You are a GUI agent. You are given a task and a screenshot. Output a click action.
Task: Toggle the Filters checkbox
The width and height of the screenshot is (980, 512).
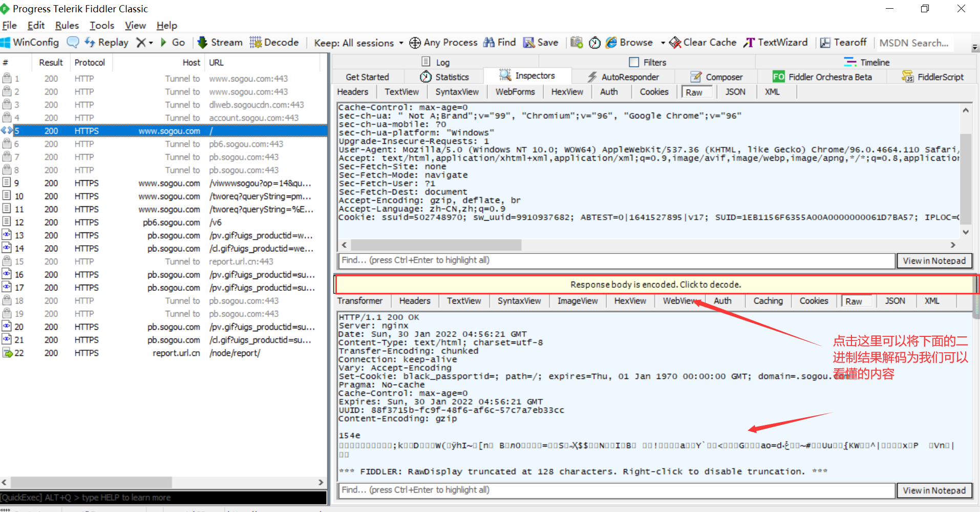point(634,62)
